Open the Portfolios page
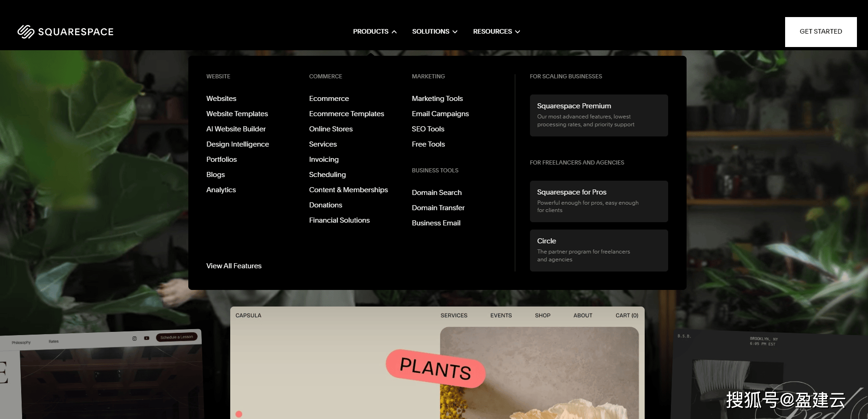This screenshot has width=868, height=419. click(x=221, y=159)
